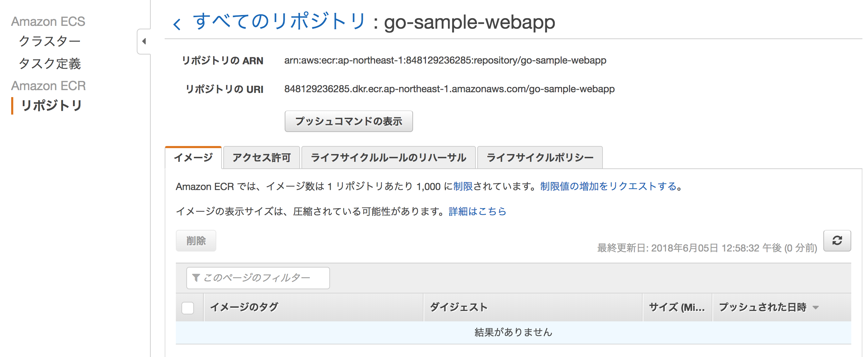Click the リポジトリの ARN label
Viewport: 868px width, 357px height.
tap(223, 61)
